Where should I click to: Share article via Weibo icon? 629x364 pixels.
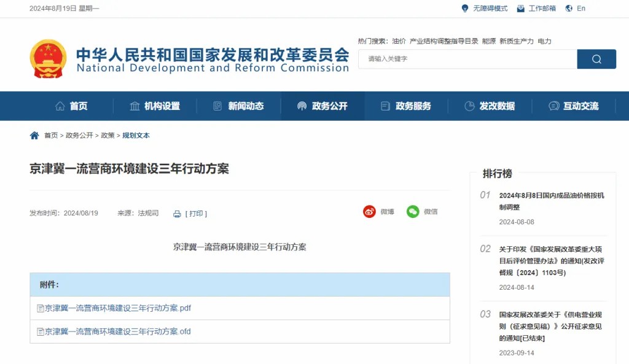click(x=369, y=212)
